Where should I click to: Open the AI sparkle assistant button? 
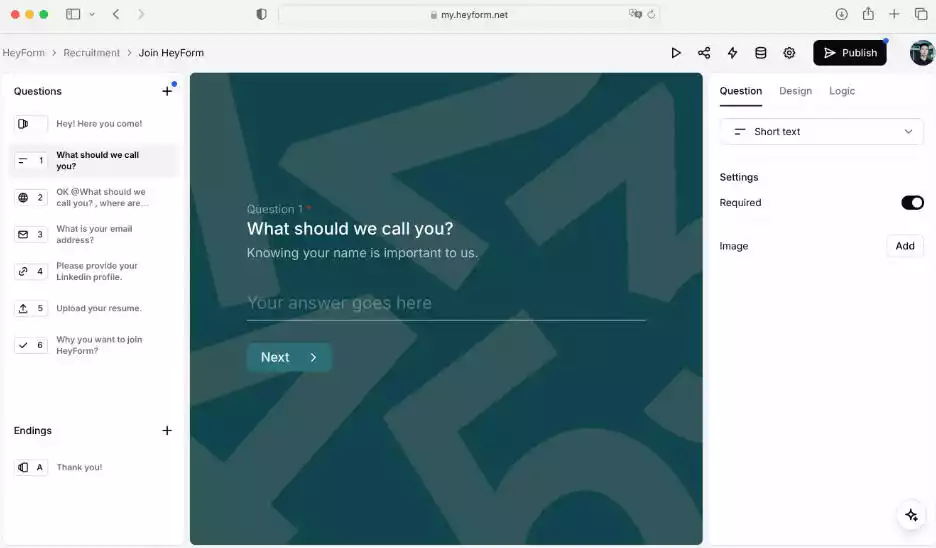[x=911, y=515]
